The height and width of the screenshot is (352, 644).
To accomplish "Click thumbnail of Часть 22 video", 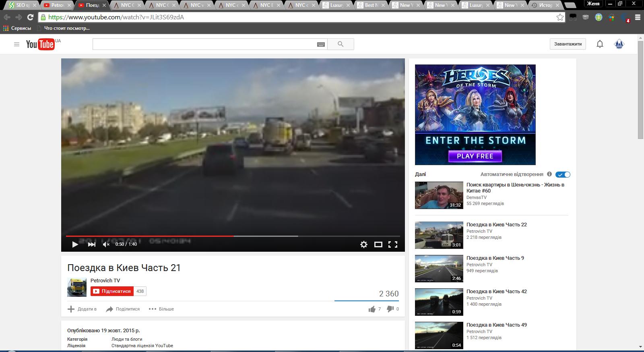I will tap(439, 235).
